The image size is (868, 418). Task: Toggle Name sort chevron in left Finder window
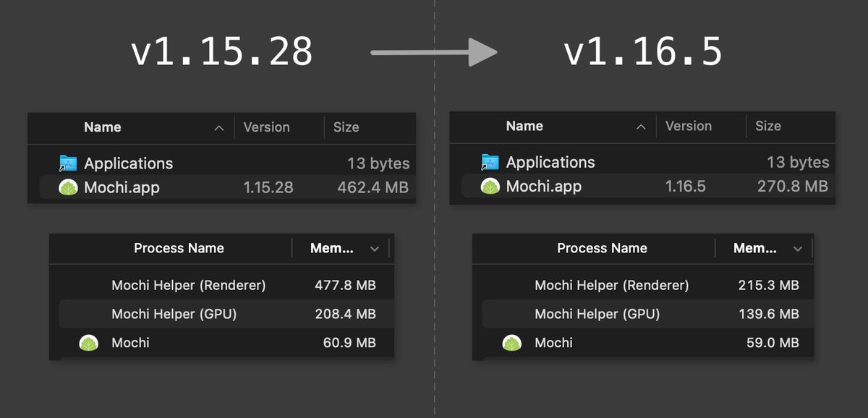click(219, 128)
